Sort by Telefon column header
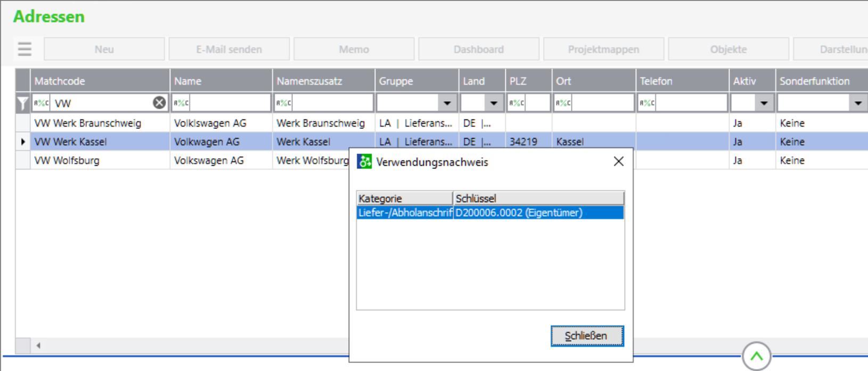Screen dimensions: 868x371 click(682, 81)
